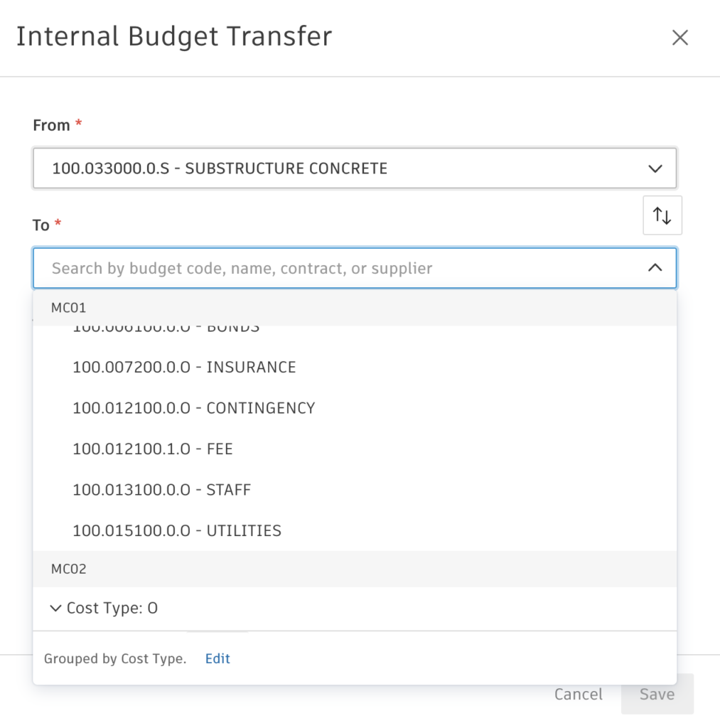
Task: Click the required asterisk next to From
Action: point(77,124)
